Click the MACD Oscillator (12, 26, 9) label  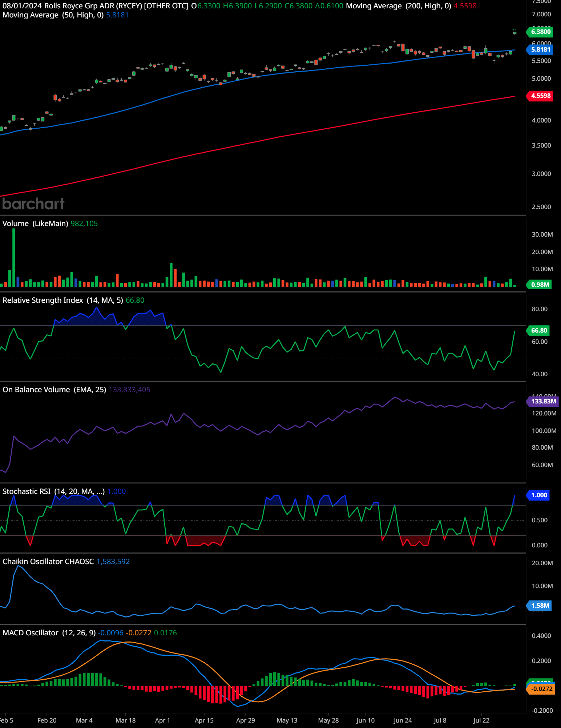coord(49,633)
